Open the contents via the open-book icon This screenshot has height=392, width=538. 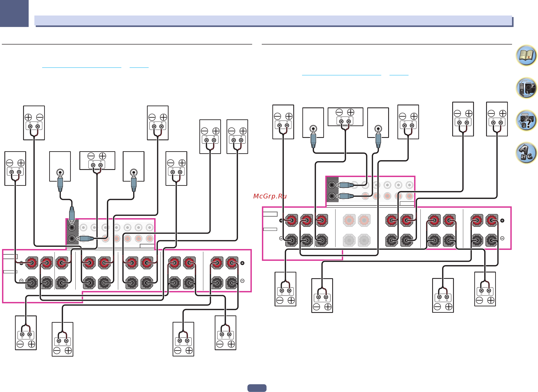click(526, 55)
